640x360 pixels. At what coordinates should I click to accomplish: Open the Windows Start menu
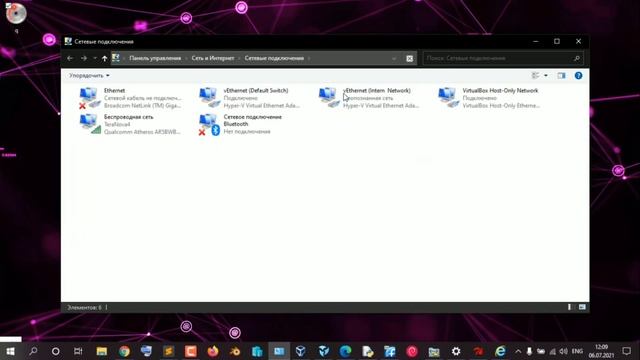11,351
